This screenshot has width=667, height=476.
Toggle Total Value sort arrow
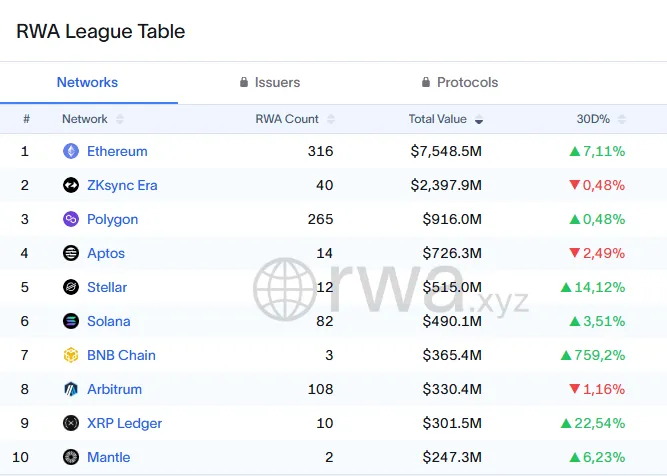click(479, 119)
